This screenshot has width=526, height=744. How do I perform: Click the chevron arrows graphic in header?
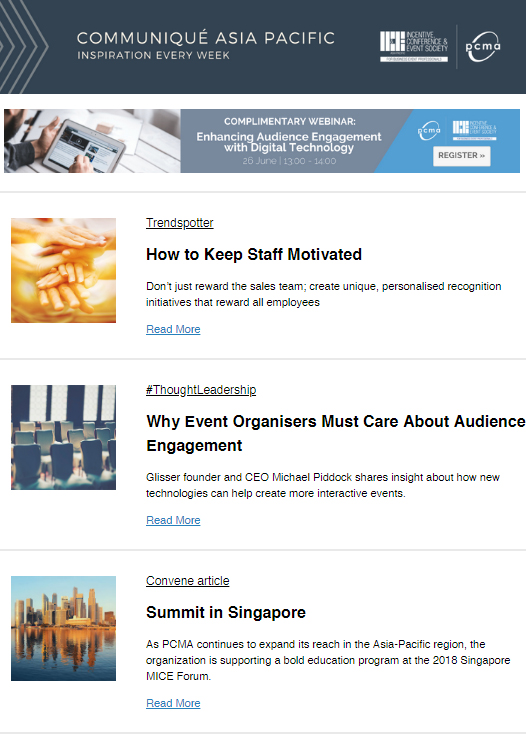24,46
